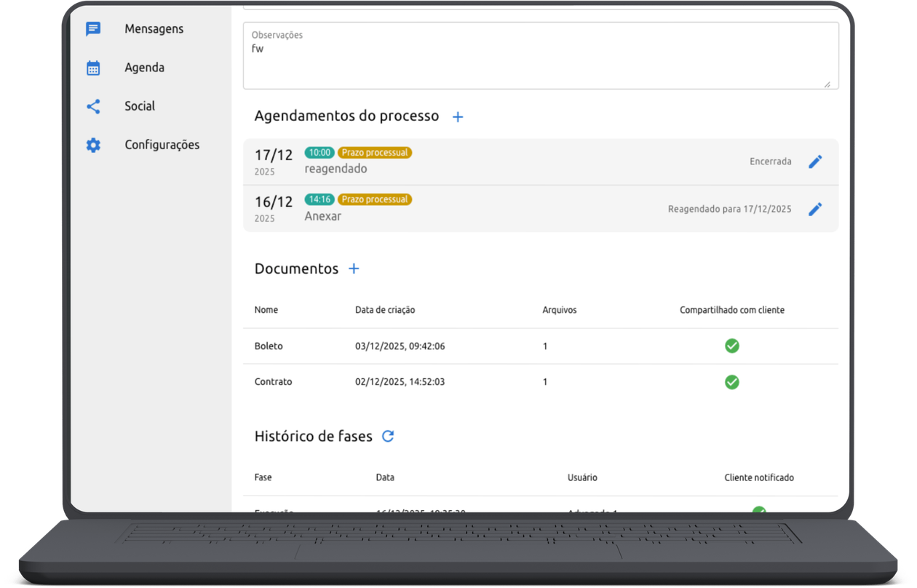917x588 pixels.
Task: Click date '03/12/2025, 09:42:06'
Action: tap(400, 346)
